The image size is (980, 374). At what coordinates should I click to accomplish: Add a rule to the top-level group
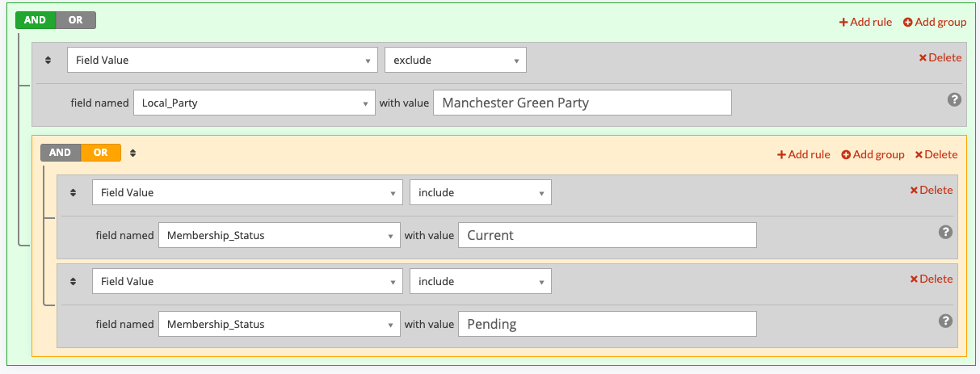(x=865, y=22)
